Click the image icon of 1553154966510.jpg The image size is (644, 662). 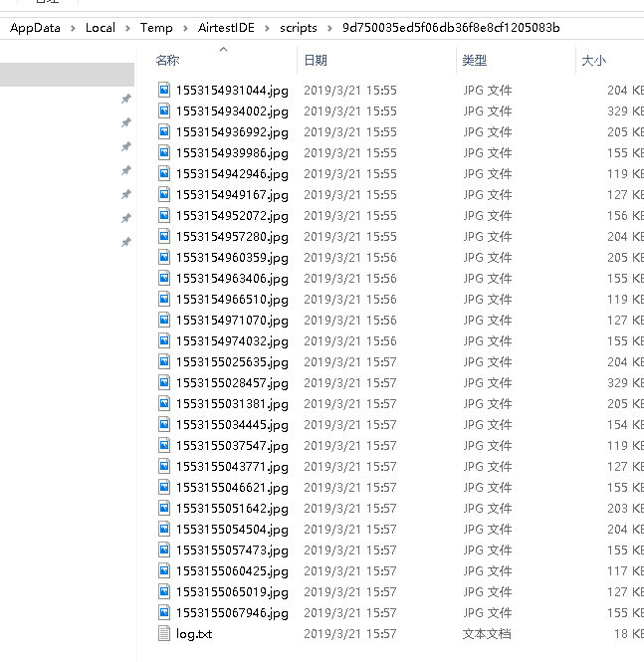(164, 299)
